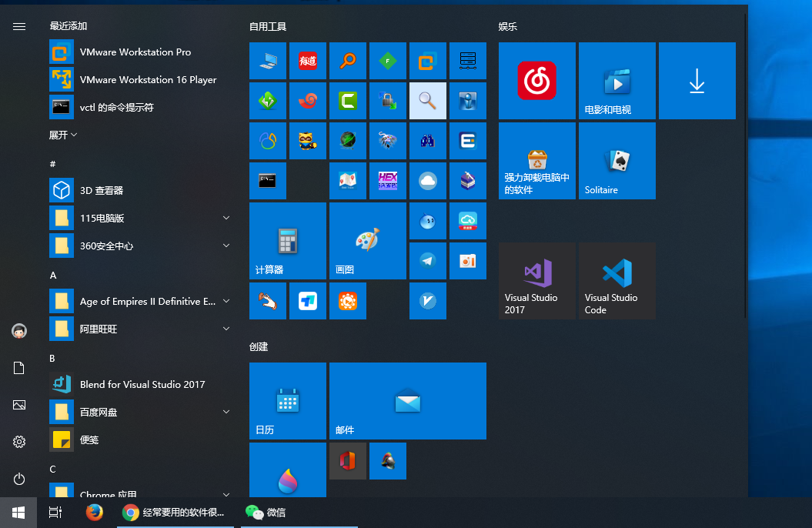Open Task View on taskbar
The width and height of the screenshot is (812, 528).
(x=55, y=513)
